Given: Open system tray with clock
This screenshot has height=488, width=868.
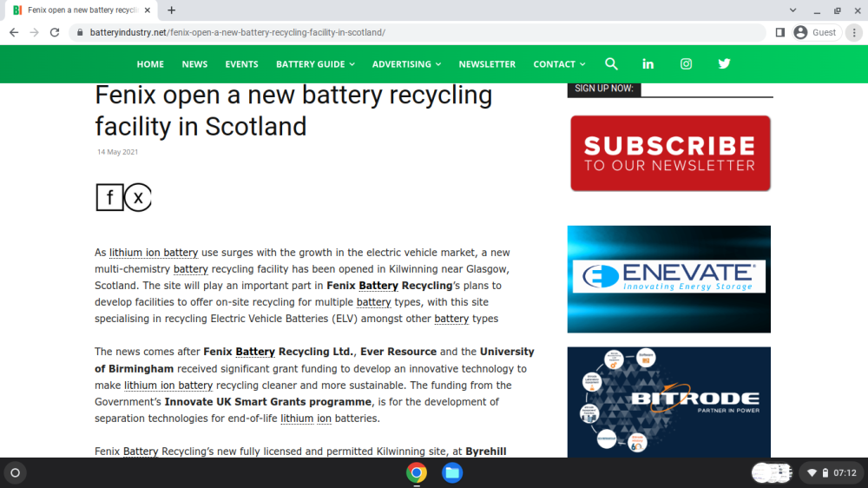Looking at the screenshot, I should (x=832, y=473).
